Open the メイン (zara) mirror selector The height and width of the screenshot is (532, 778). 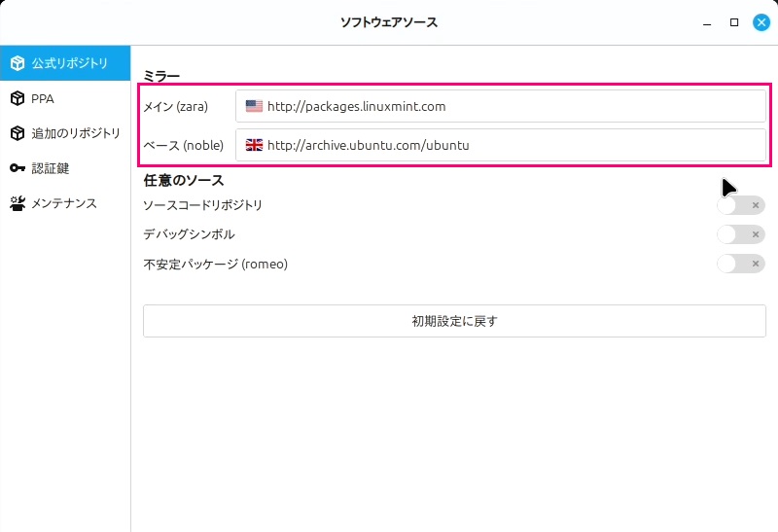(x=501, y=106)
